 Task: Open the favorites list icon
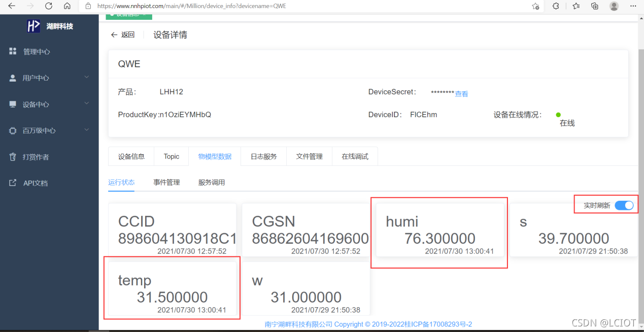coord(576,6)
